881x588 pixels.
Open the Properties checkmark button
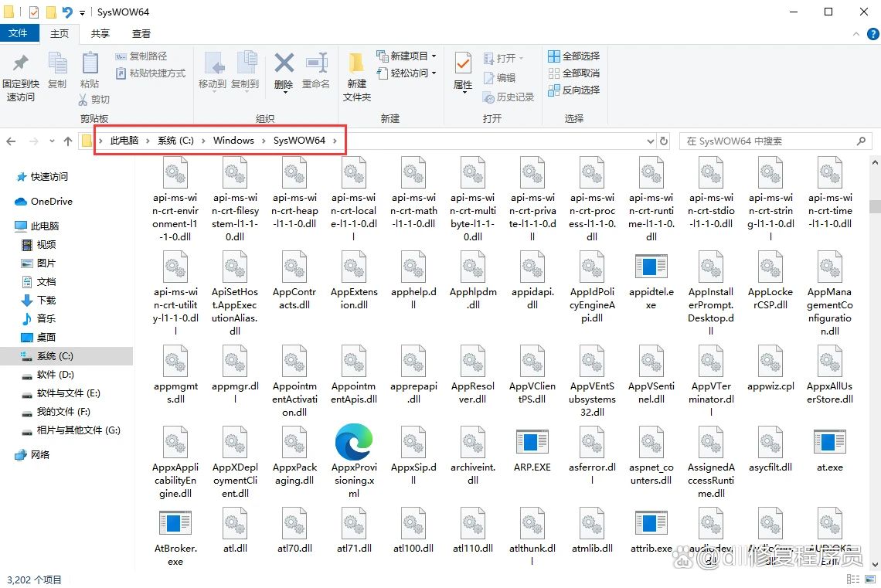463,71
